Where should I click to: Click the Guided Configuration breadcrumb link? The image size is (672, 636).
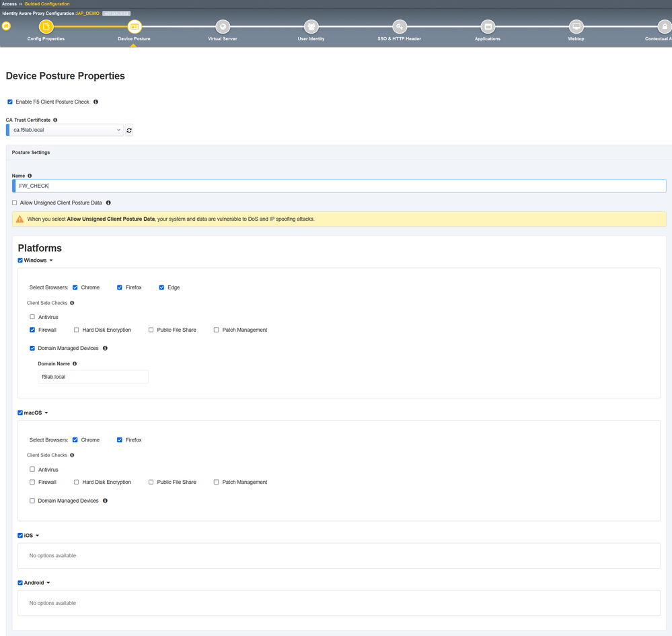tap(47, 4)
